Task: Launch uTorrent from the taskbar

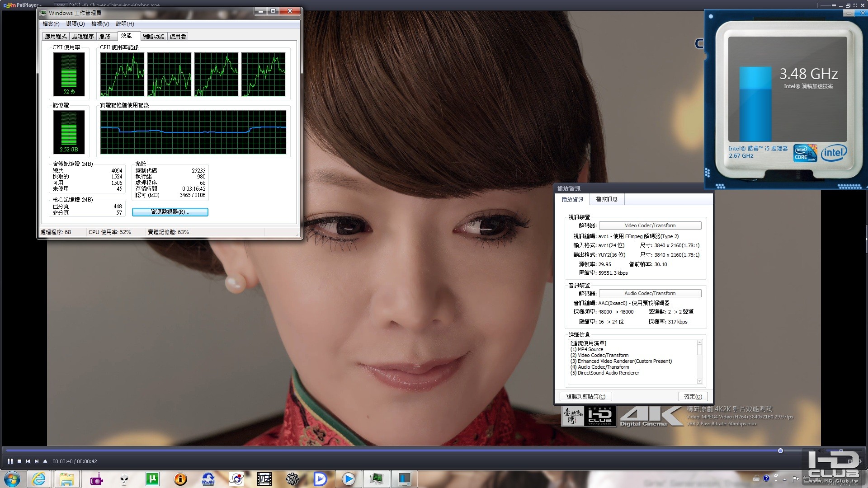Action: pyautogui.click(x=152, y=479)
